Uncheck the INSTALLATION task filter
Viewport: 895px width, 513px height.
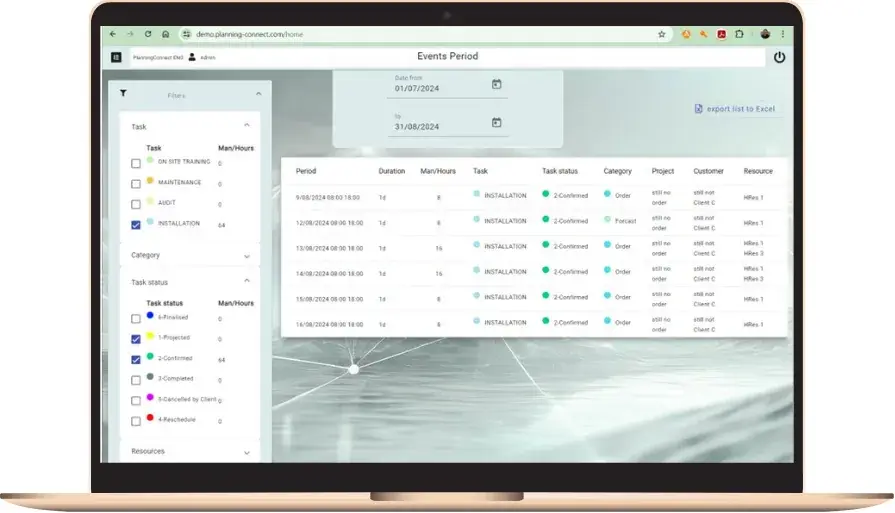[x=136, y=225]
